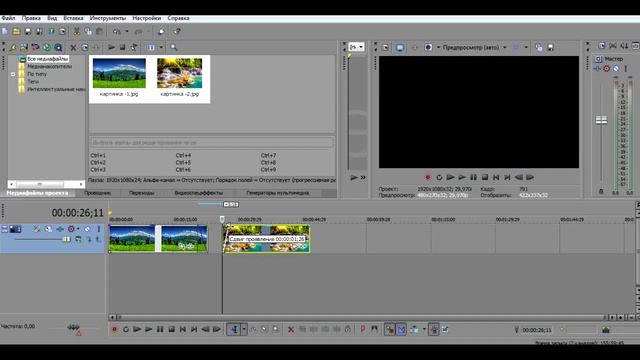Click the playback rate slider near Частота
Viewport: 640px width, 360px height.
pos(73,327)
